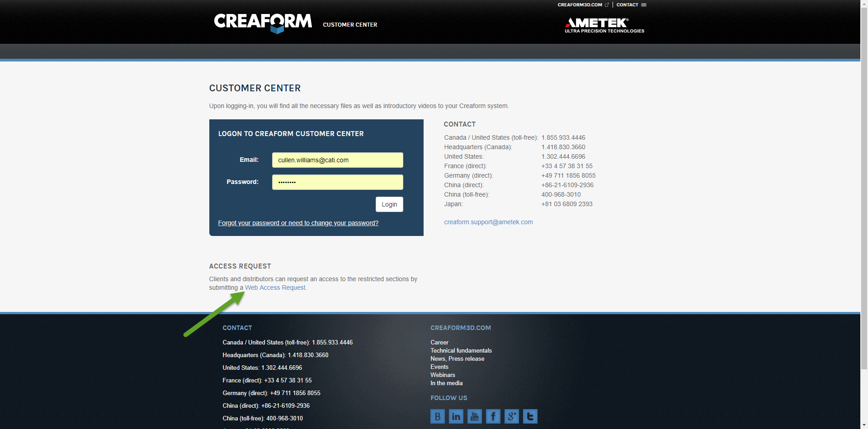This screenshot has width=868, height=429.
Task: Click the CUSTOMER CENTER header link
Action: [x=350, y=25]
